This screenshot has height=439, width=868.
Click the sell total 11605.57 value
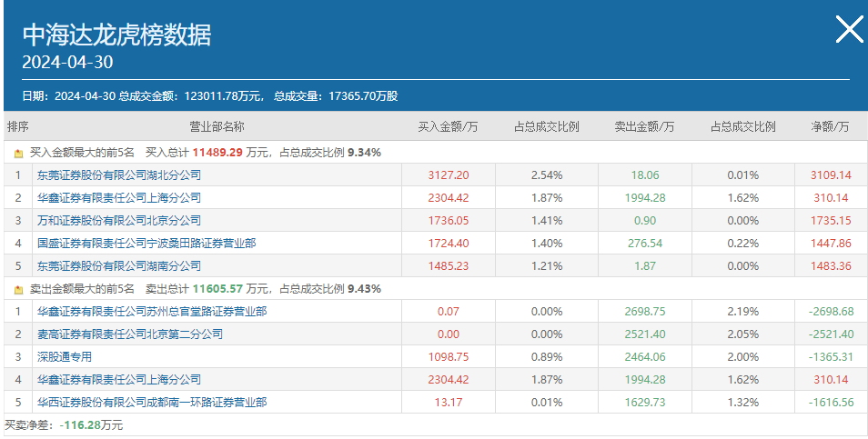click(x=217, y=289)
